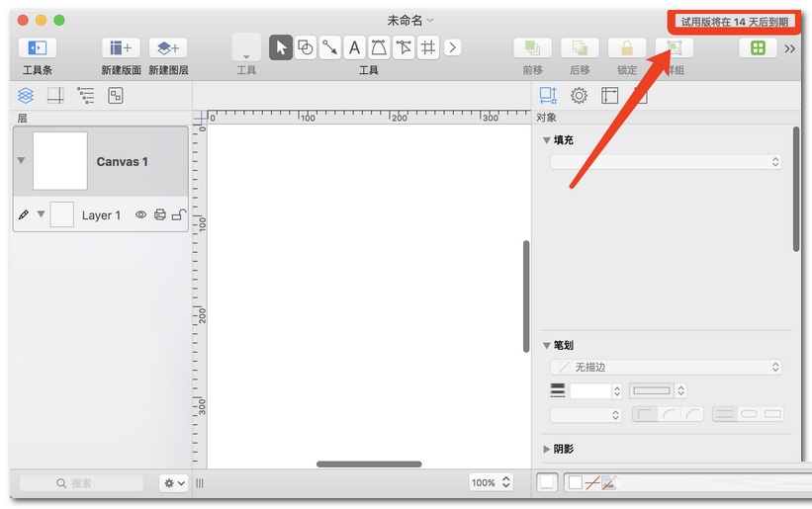This screenshot has width=812, height=509.
Task: Collapse the Layer 1 disclosure triangle
Action: [x=41, y=214]
